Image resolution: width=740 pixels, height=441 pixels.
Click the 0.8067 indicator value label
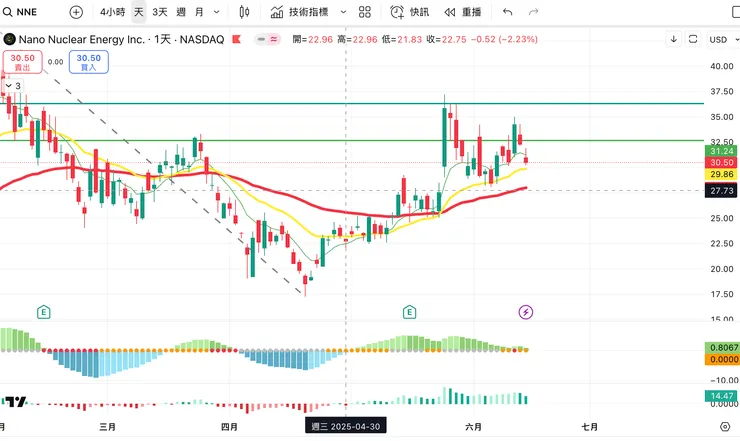722,348
